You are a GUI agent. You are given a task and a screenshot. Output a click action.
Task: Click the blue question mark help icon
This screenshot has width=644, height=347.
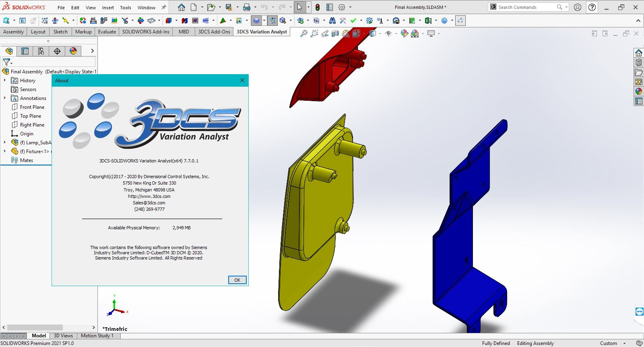point(444,21)
